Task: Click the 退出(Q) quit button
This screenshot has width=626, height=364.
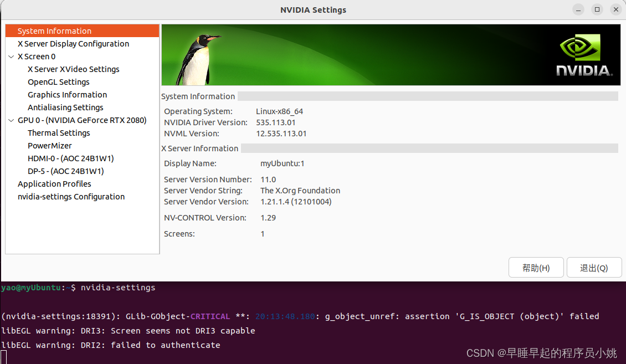Action: (594, 268)
